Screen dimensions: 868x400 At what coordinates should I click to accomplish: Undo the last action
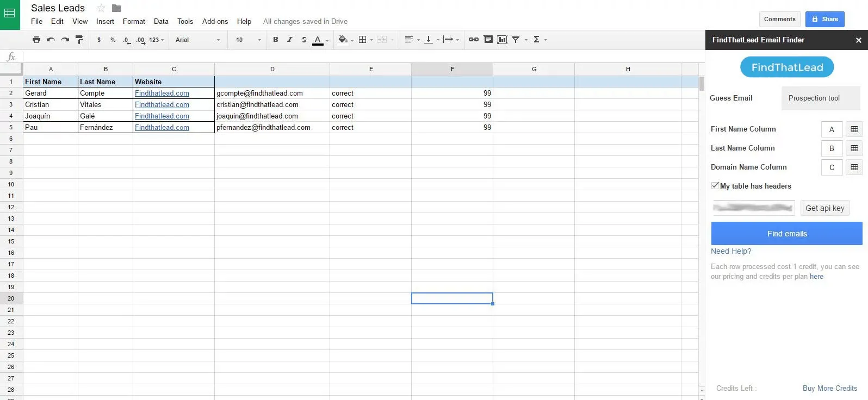[x=51, y=40]
